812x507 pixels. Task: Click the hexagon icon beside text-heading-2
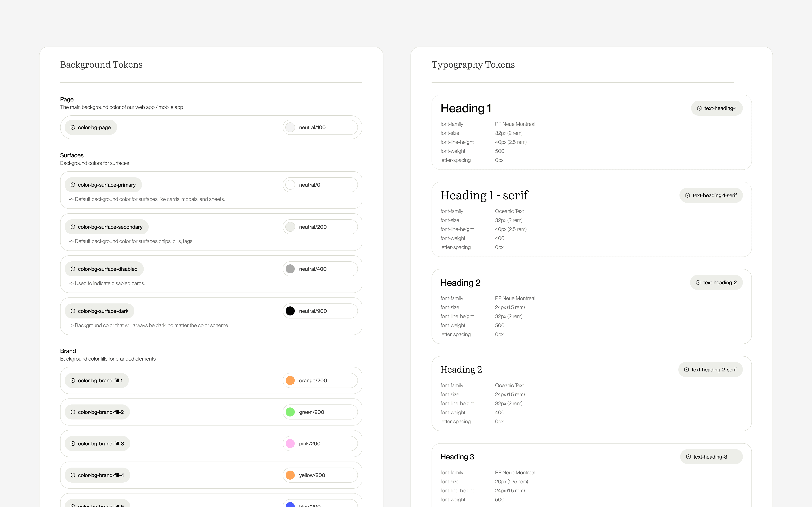pyautogui.click(x=698, y=283)
